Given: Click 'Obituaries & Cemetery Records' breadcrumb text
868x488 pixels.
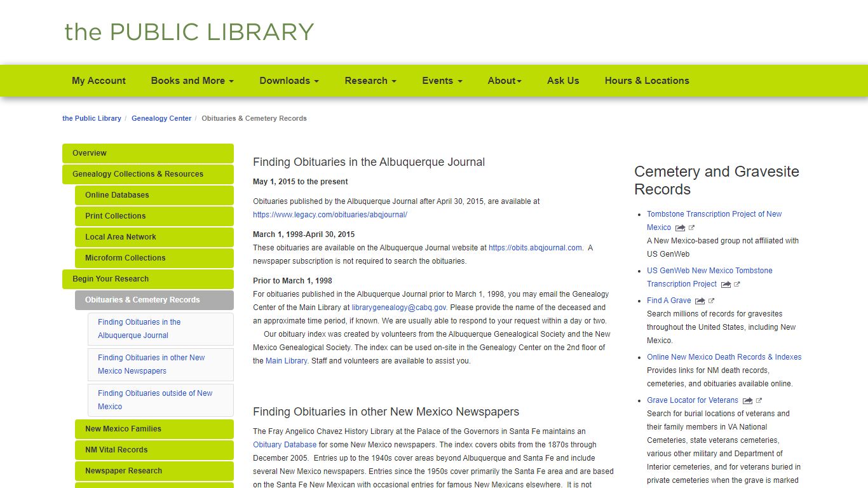Looking at the screenshot, I should (254, 118).
